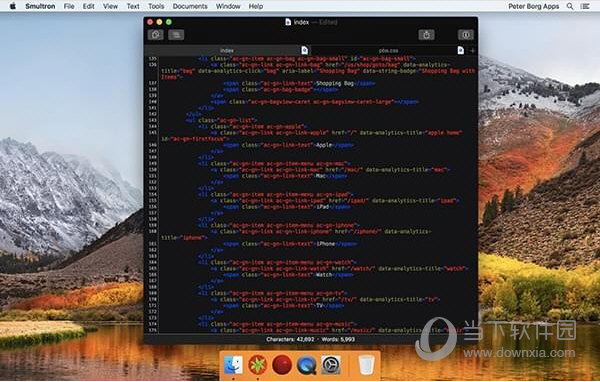Open the Edit menu
The height and width of the screenshot is (382, 600).
click(x=88, y=6)
